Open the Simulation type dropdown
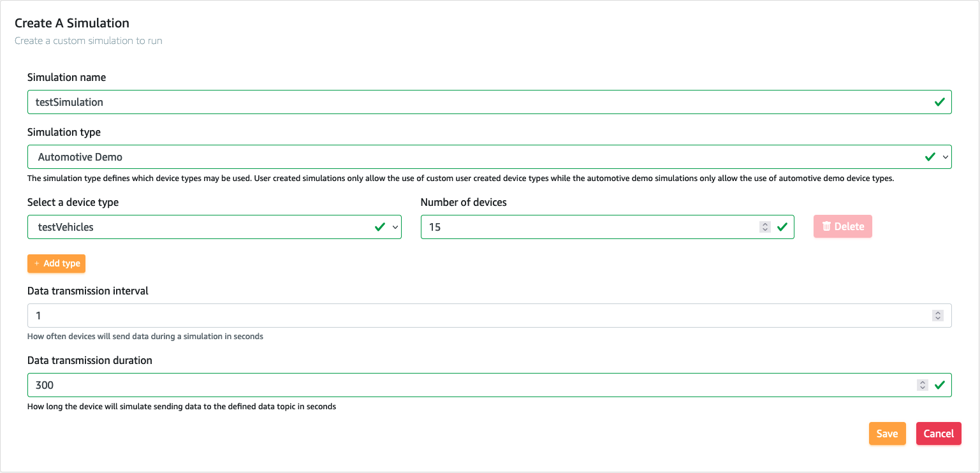Image resolution: width=980 pixels, height=473 pixels. click(489, 157)
